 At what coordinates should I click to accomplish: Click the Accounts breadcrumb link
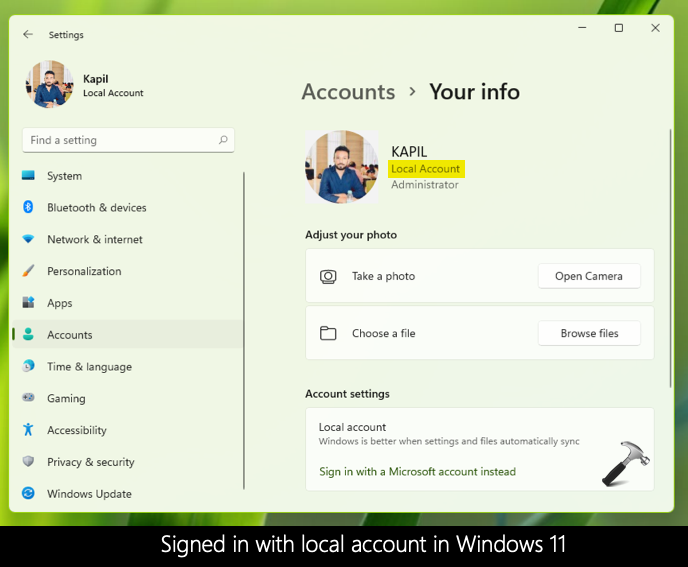click(x=348, y=92)
